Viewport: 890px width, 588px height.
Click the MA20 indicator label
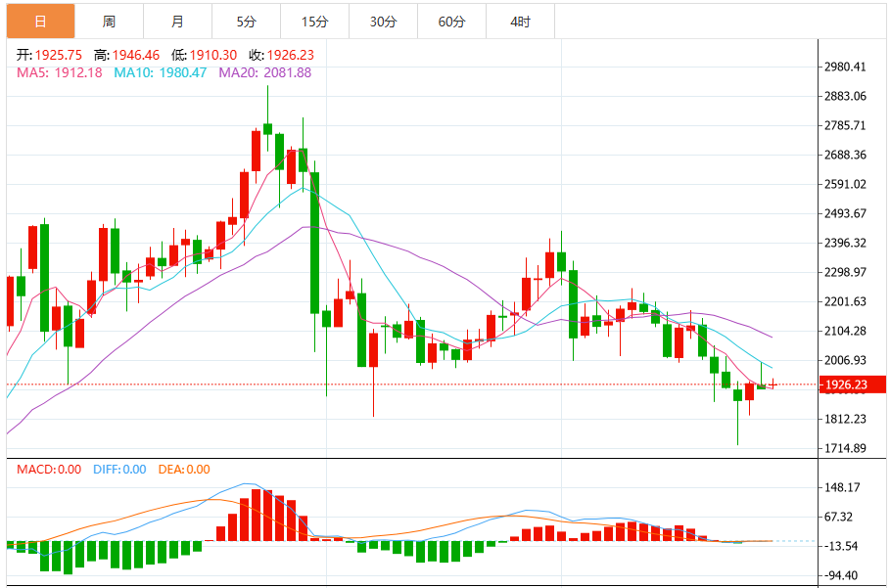click(265, 72)
